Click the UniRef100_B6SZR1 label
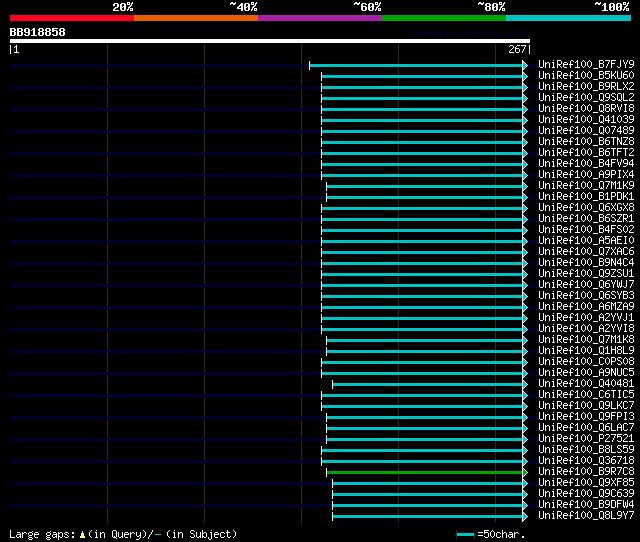This screenshot has width=640, height=542. (x=586, y=218)
